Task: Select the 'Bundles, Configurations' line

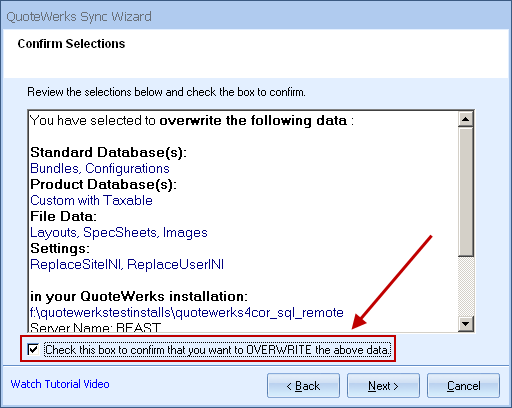Action: (x=100, y=169)
